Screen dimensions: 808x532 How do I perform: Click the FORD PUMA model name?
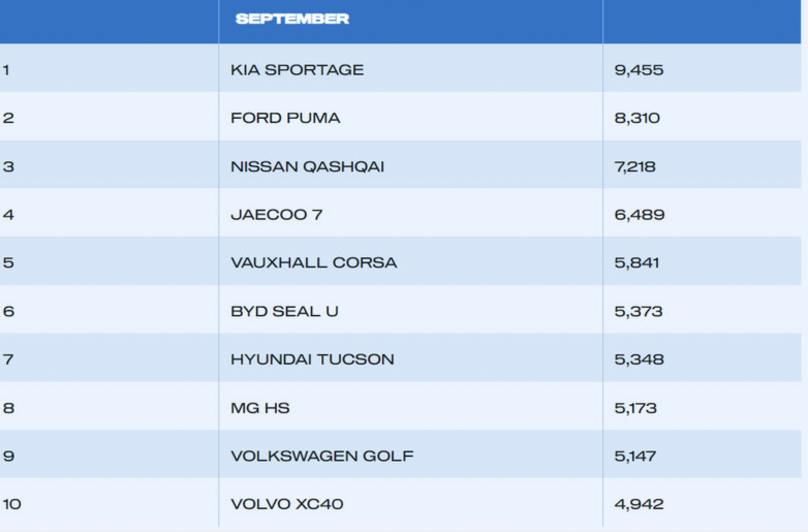[x=285, y=118]
